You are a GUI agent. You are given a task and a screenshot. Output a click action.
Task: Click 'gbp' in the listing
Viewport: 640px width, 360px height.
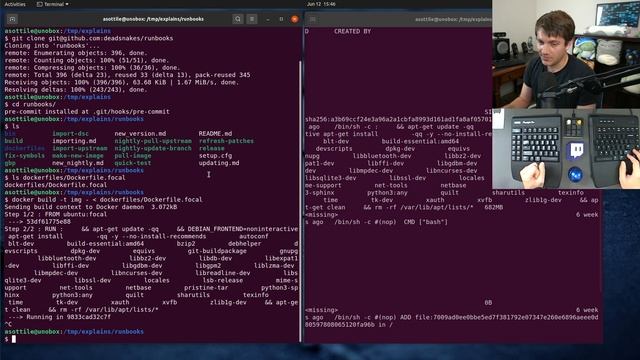pos(10,163)
